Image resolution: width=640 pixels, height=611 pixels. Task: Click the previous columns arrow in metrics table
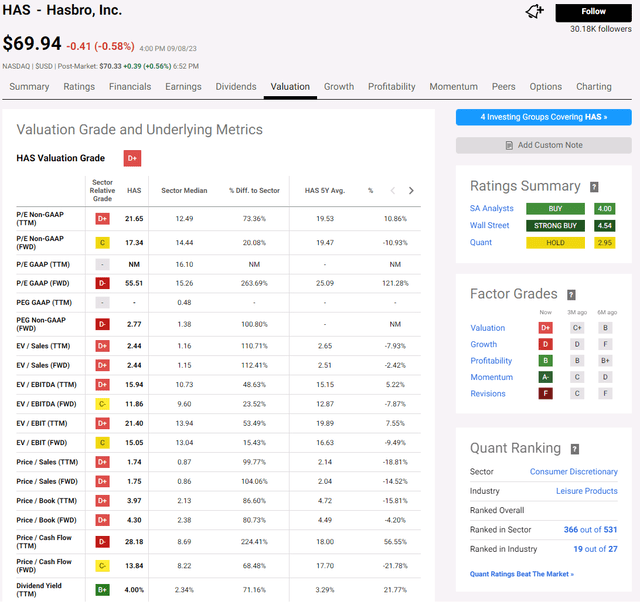coord(393,191)
